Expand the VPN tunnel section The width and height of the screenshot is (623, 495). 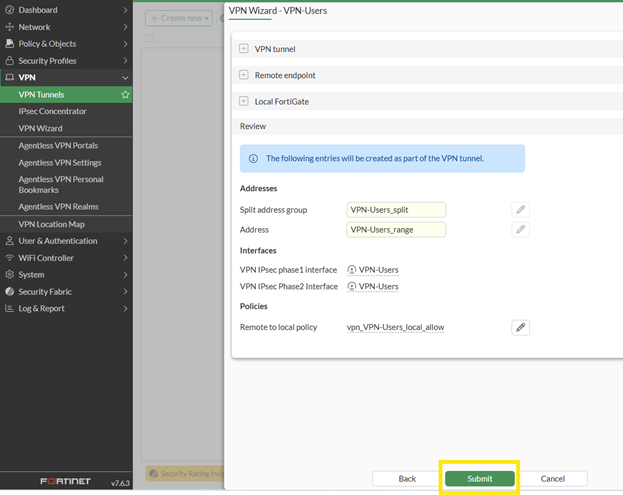244,49
